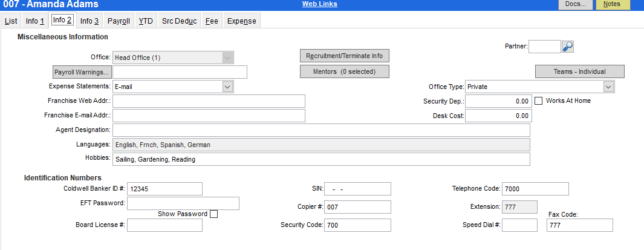This screenshot has width=644, height=250.
Task: Open the Office Type dropdown
Action: point(608,87)
